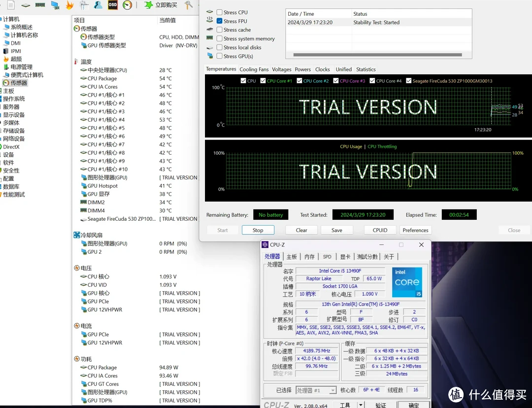This screenshot has height=408, width=532.
Task: Click the Clear button
Action: pos(301,230)
